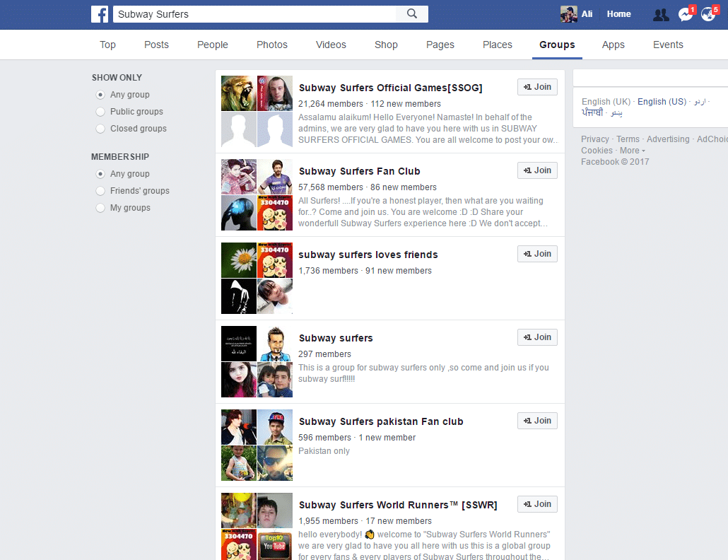The image size is (728, 560).
Task: Switch language to Punjabi ਪੰਜਾਬੀ
Action: pos(592,113)
